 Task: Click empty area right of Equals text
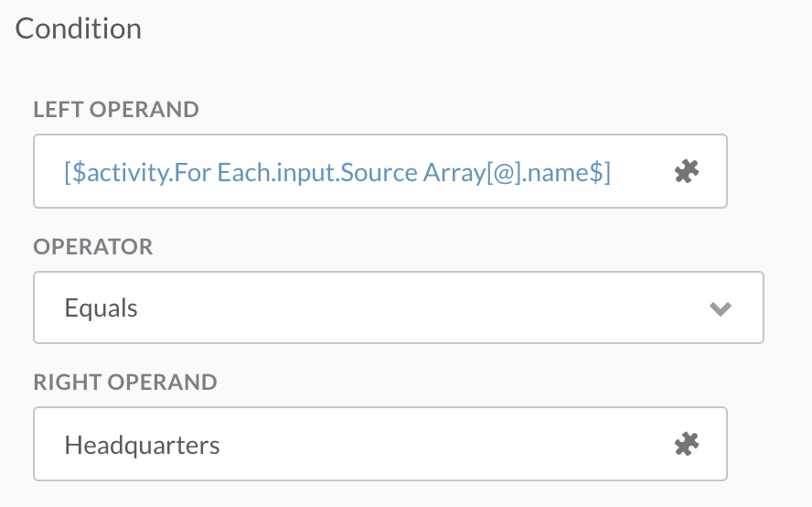(411, 308)
